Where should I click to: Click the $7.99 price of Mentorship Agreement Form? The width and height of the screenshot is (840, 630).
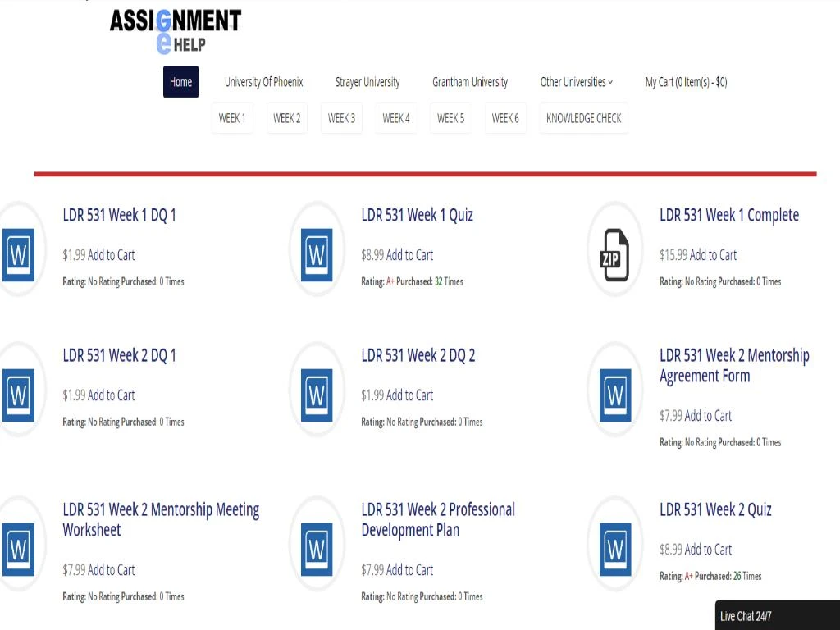[x=671, y=416]
